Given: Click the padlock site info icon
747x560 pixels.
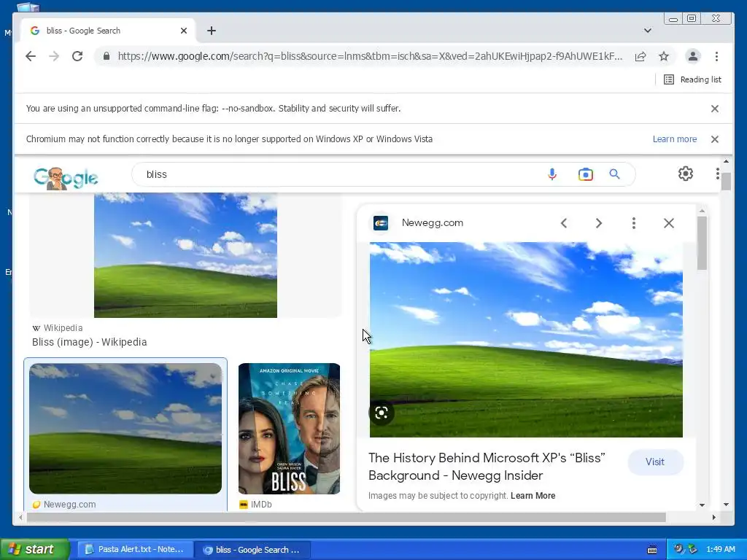Looking at the screenshot, I should 107,56.
